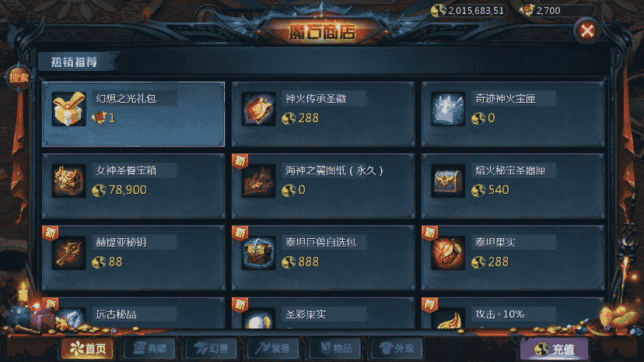Click the 圣彩果实 item entry
The height and width of the screenshot is (362, 644).
pyautogui.click(x=323, y=314)
